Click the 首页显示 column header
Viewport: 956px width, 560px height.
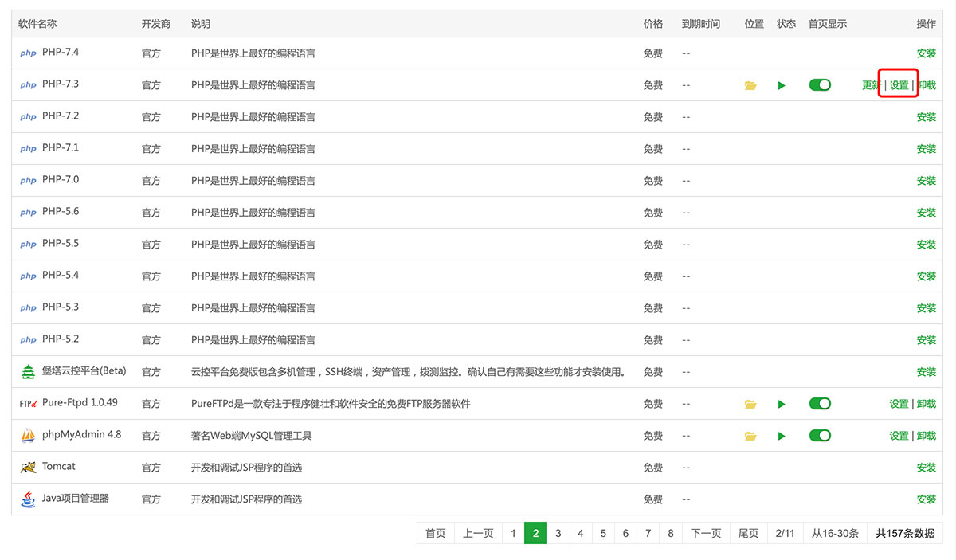pyautogui.click(x=828, y=24)
